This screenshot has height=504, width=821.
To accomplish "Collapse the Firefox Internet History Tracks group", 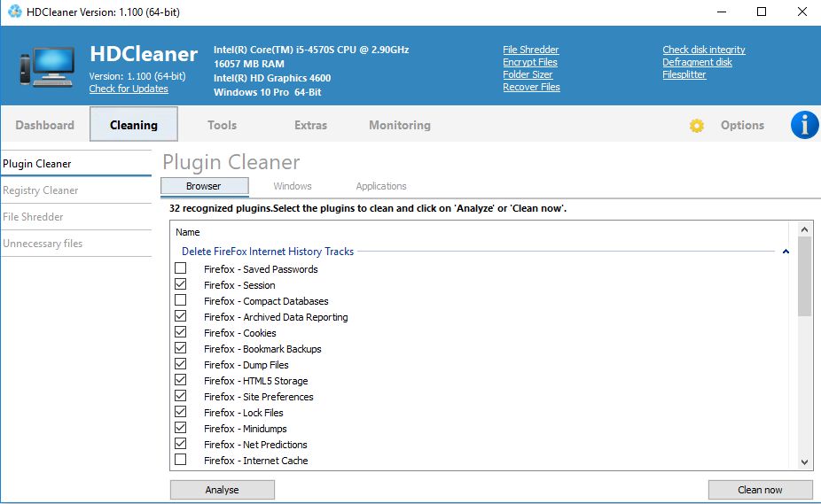I will [x=786, y=252].
